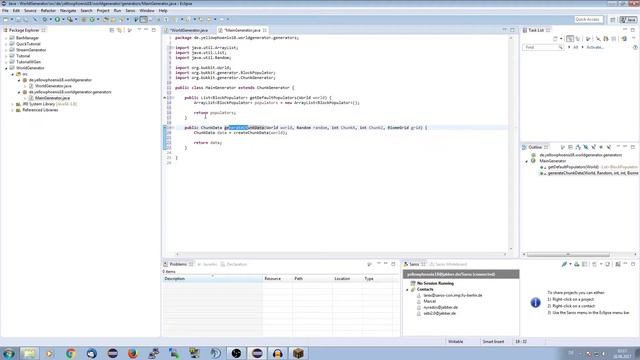This screenshot has width=640, height=360.
Task: Select the Javadoc view tab
Action: click(207, 264)
